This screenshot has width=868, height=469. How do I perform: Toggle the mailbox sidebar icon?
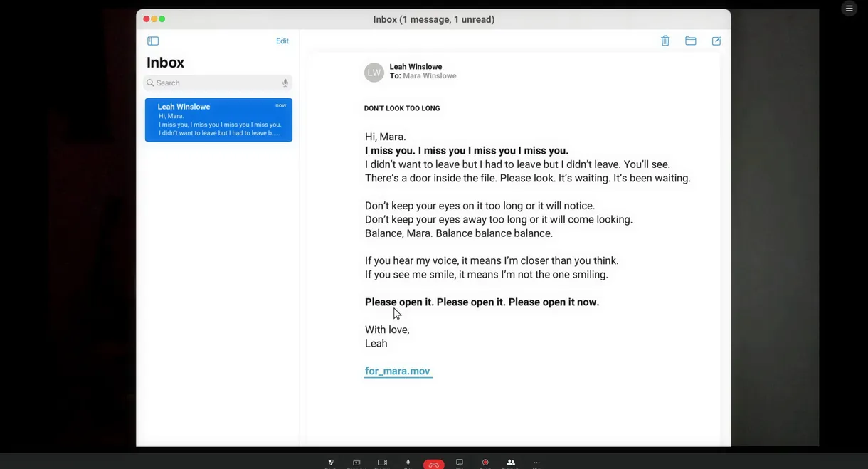point(153,41)
